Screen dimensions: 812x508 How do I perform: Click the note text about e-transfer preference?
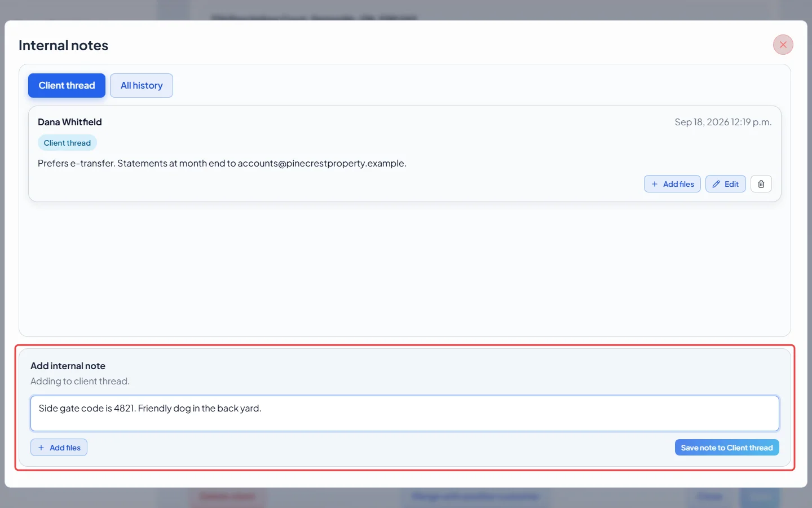point(222,163)
